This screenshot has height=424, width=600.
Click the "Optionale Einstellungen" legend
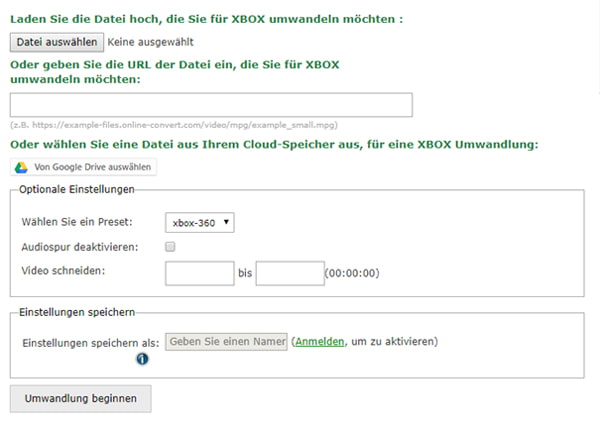(77, 189)
